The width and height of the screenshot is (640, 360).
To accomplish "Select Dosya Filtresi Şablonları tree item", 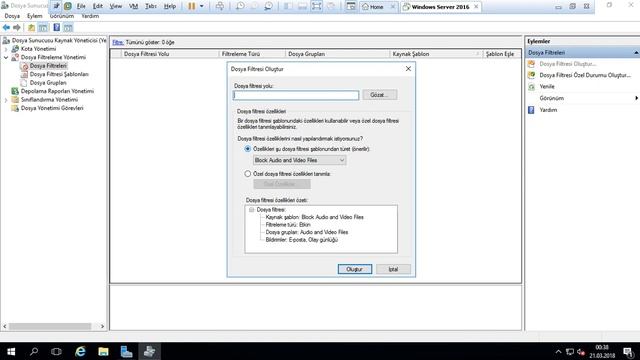I will (x=59, y=74).
